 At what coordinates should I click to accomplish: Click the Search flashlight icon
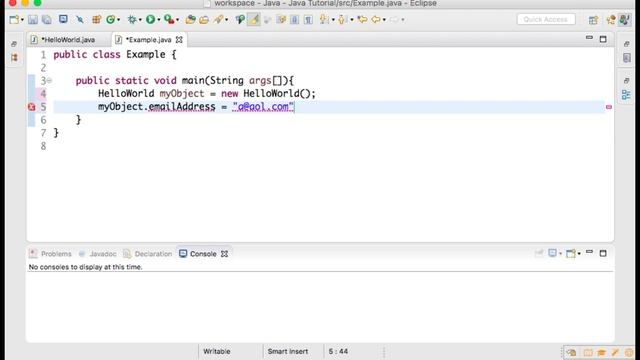(x=218, y=19)
